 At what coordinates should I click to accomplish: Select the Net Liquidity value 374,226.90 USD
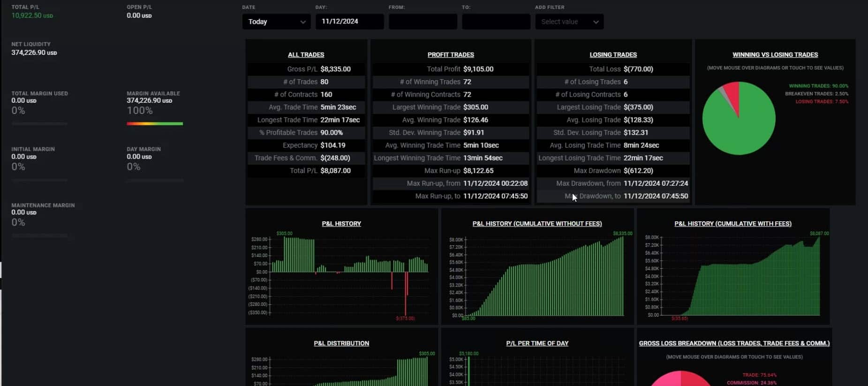[x=34, y=53]
